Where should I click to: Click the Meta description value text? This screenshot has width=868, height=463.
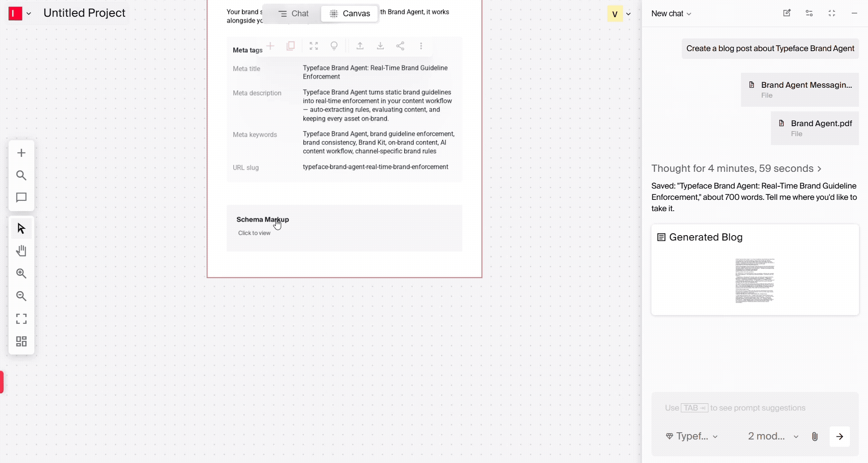point(377,105)
